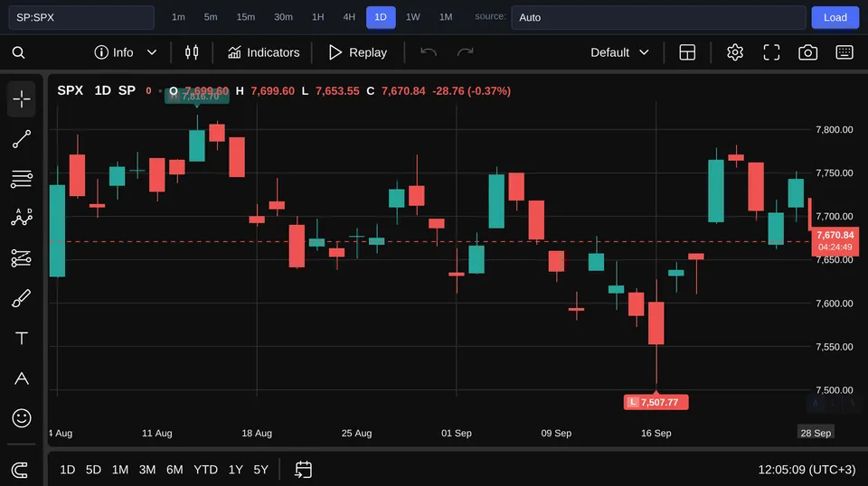Open timezone menu at 12:05:09 (UTC+3)
This screenshot has height=486, width=868.
pyautogui.click(x=807, y=470)
